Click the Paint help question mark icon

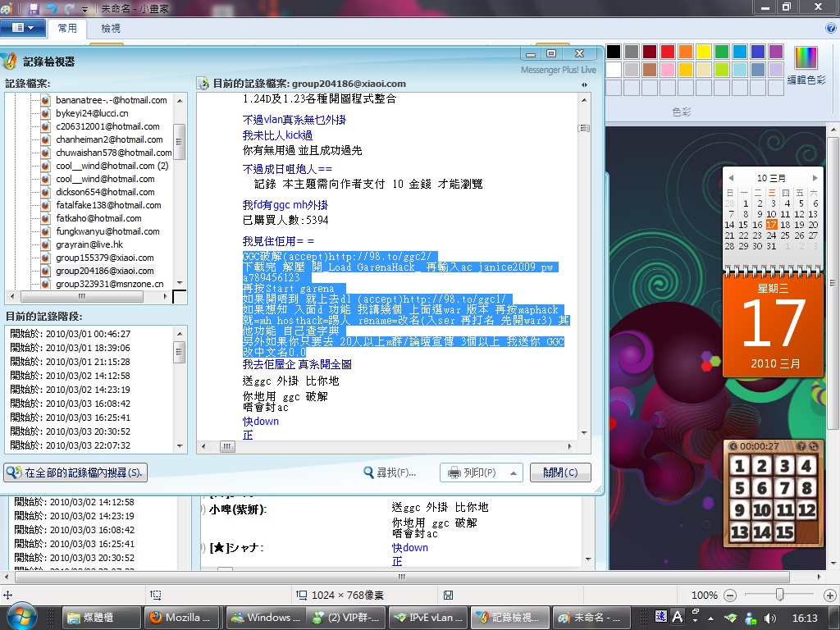coord(830,28)
